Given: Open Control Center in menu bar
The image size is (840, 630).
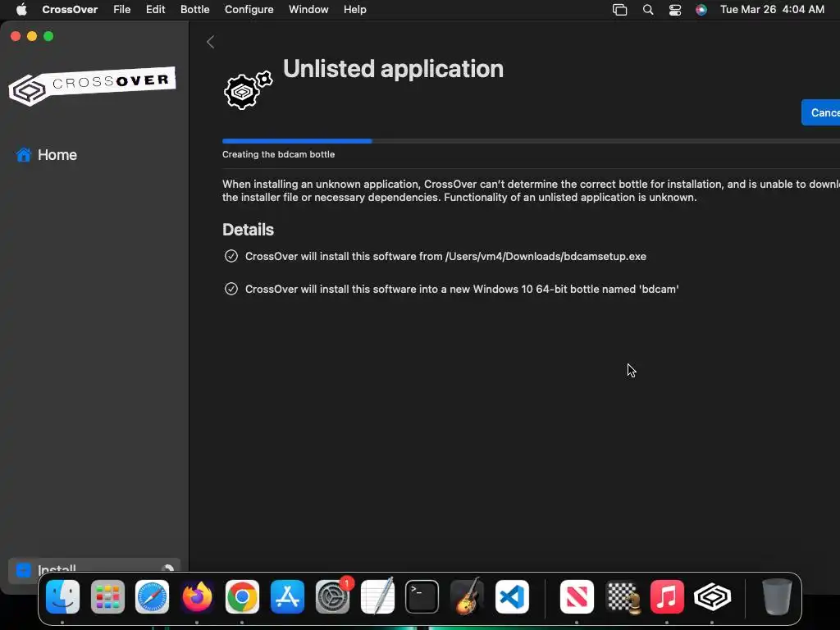Looking at the screenshot, I should 675,10.
